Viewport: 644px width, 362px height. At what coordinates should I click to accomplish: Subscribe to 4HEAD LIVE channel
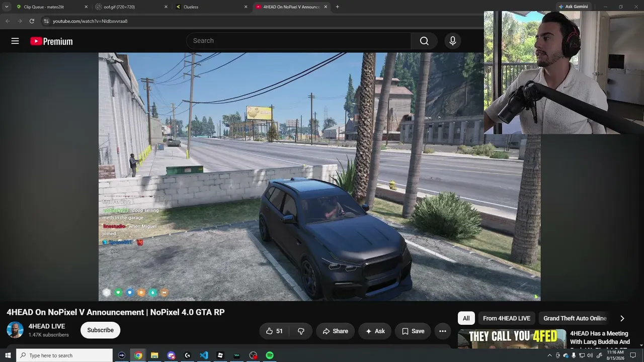100,330
